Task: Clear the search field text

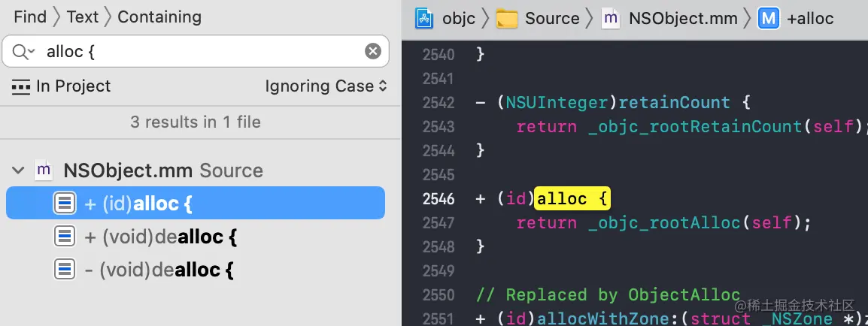Action: tap(373, 51)
